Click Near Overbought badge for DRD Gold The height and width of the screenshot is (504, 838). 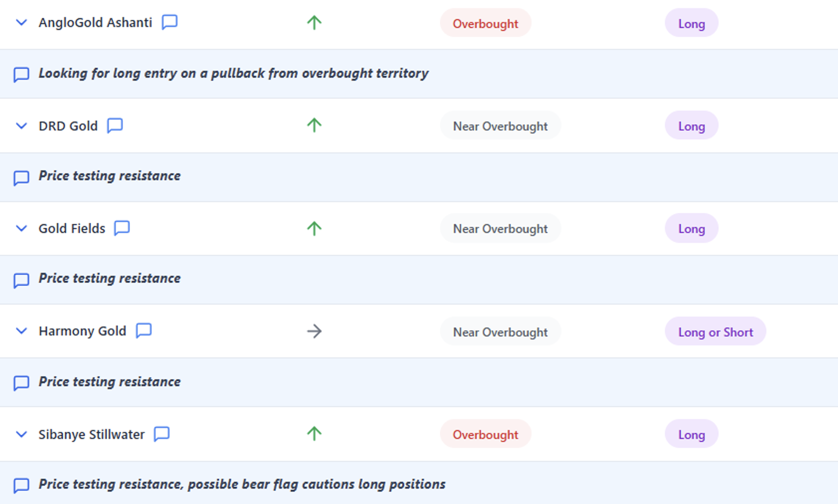tap(500, 126)
